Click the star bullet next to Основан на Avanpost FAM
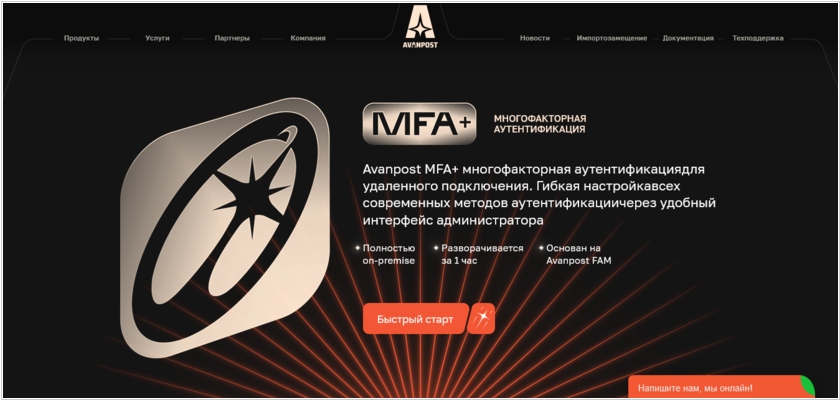This screenshot has width=840, height=400. coord(541,248)
